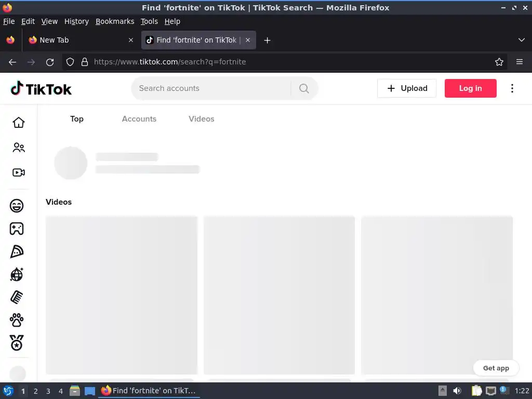532x399 pixels.
Task: Click the padlock site information icon
Action: point(85,62)
